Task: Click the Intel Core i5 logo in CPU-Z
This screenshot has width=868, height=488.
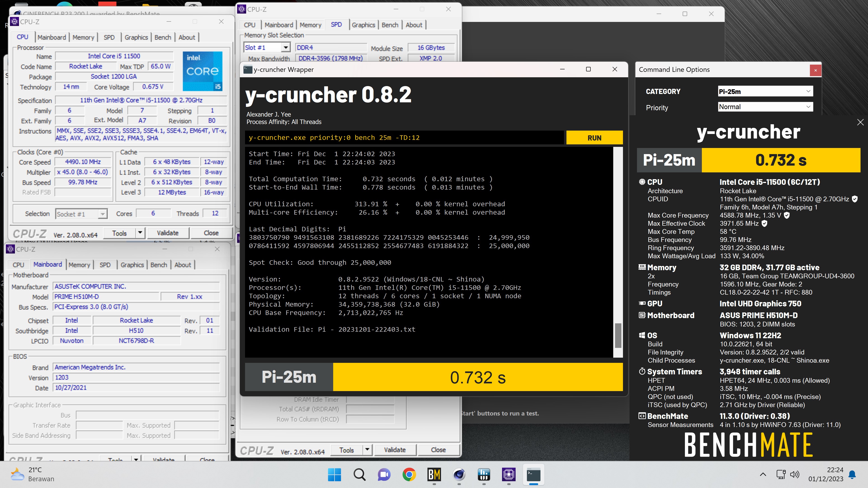Action: tap(203, 71)
